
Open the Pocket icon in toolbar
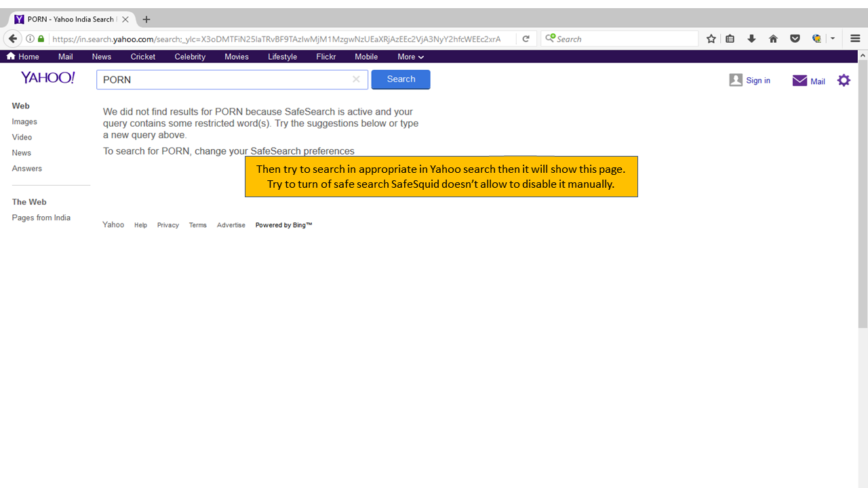795,39
